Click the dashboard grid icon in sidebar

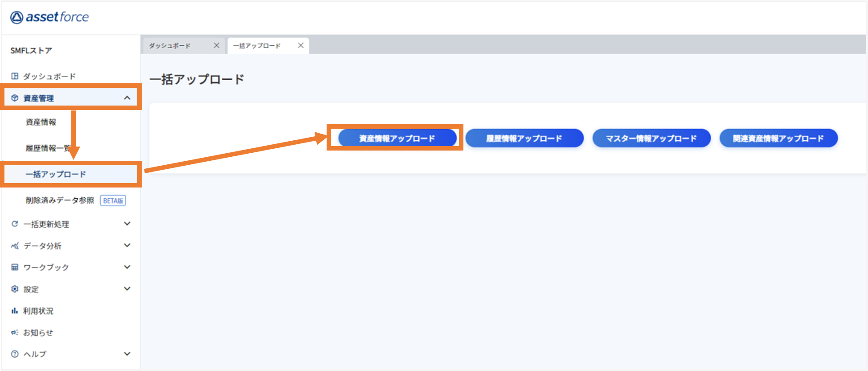pos(15,76)
